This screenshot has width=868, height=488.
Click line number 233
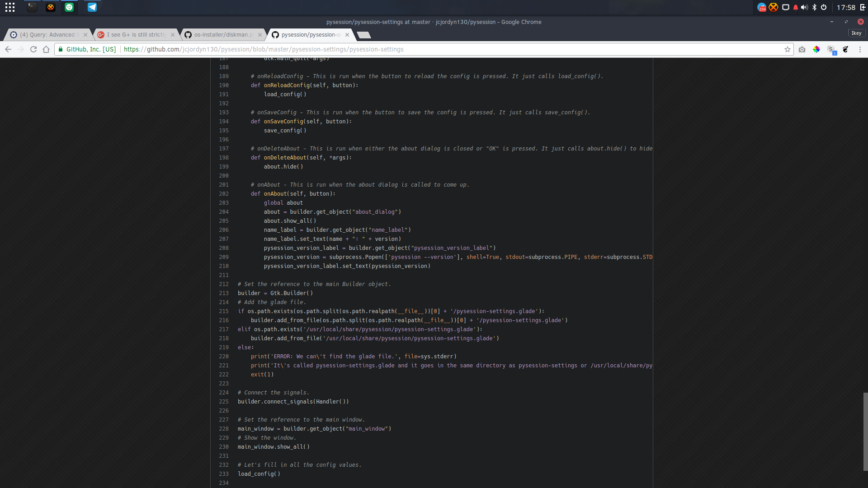(x=224, y=474)
